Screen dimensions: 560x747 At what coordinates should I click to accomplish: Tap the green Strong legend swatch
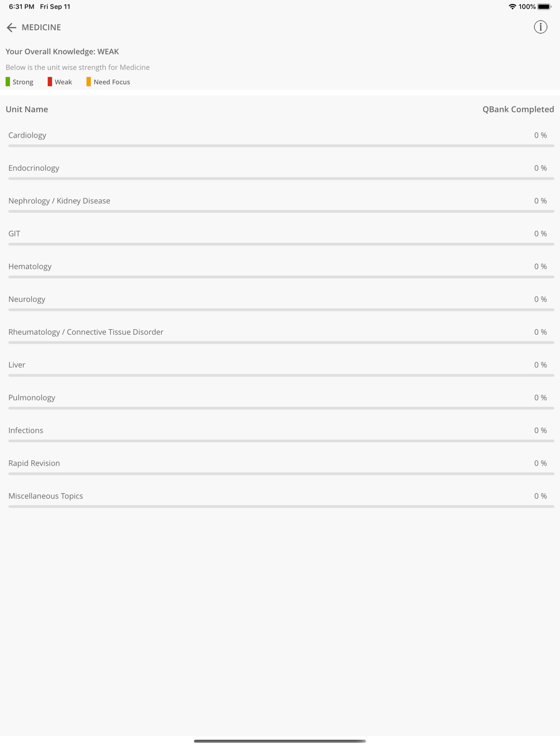[x=8, y=82]
